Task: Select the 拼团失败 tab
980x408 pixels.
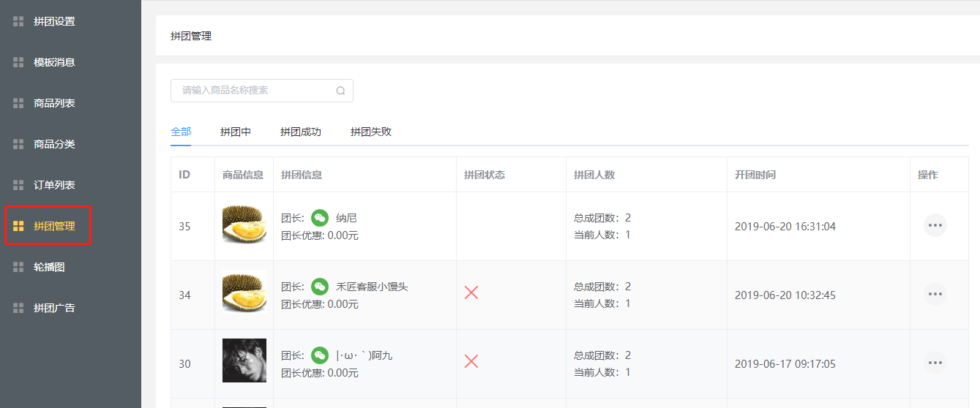Action: pos(370,132)
